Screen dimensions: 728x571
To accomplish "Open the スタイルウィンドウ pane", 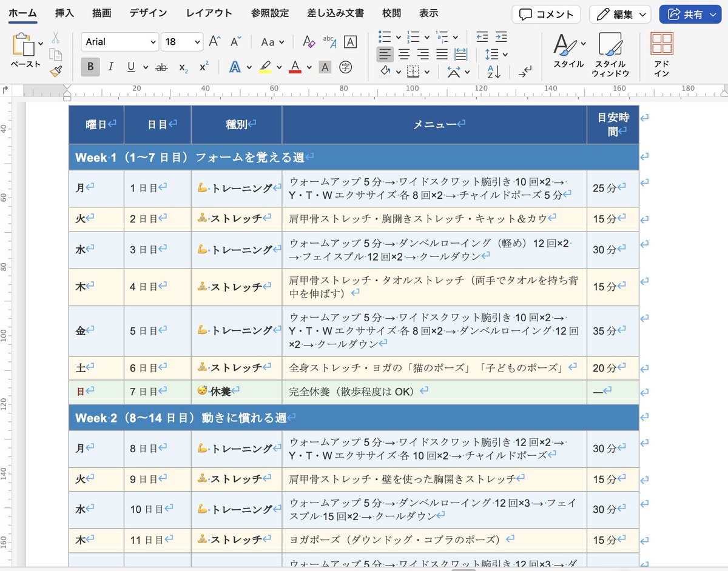I will pos(611,55).
